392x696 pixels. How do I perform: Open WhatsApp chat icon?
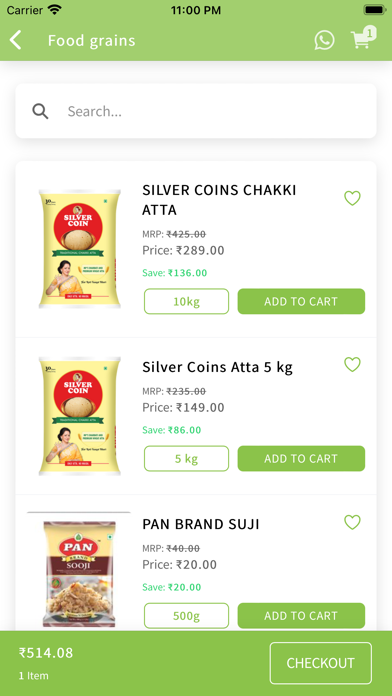(325, 40)
